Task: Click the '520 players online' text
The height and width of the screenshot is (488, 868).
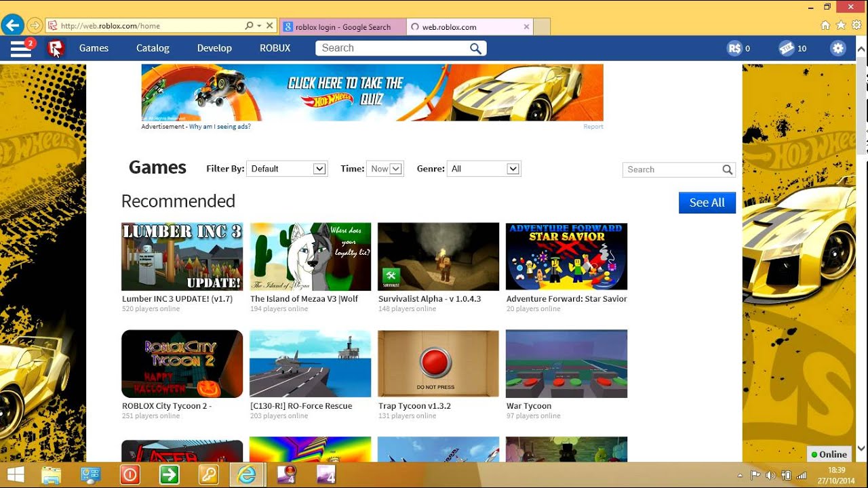Action: point(151,309)
